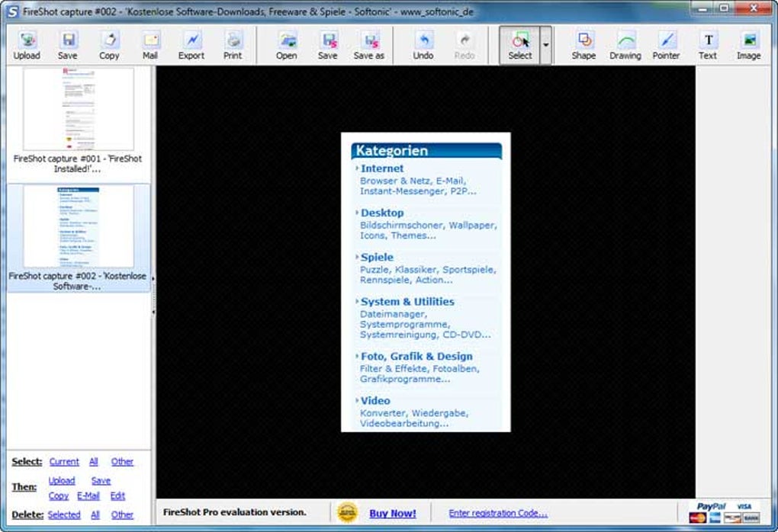
Task: Delete Selected captures via link
Action: click(64, 514)
